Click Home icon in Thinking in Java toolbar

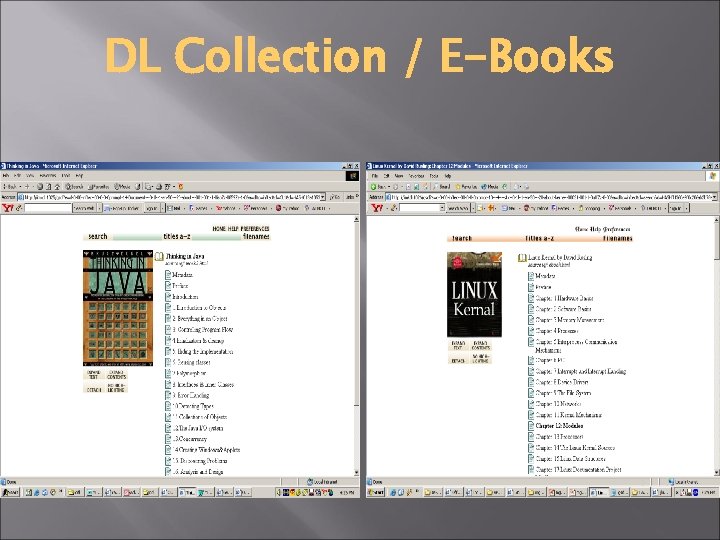click(57, 186)
